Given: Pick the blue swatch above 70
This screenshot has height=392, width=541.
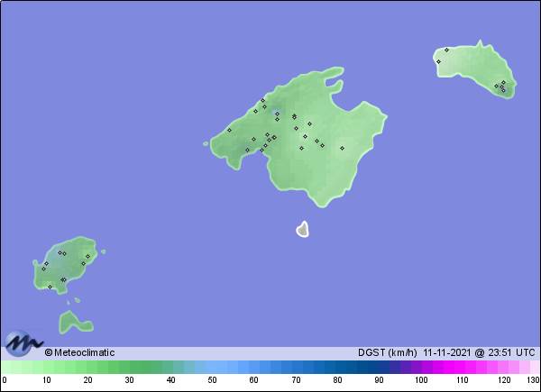Looking at the screenshot, I should (x=296, y=367).
